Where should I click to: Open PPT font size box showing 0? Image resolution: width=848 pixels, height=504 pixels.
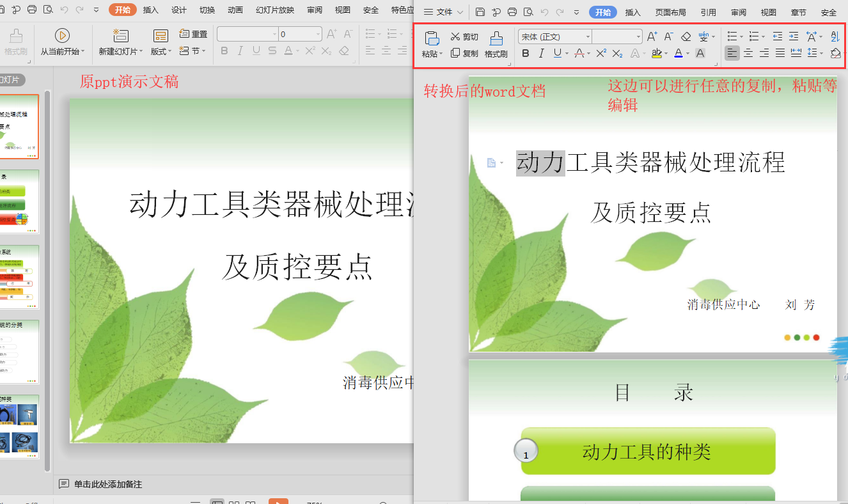(x=300, y=34)
